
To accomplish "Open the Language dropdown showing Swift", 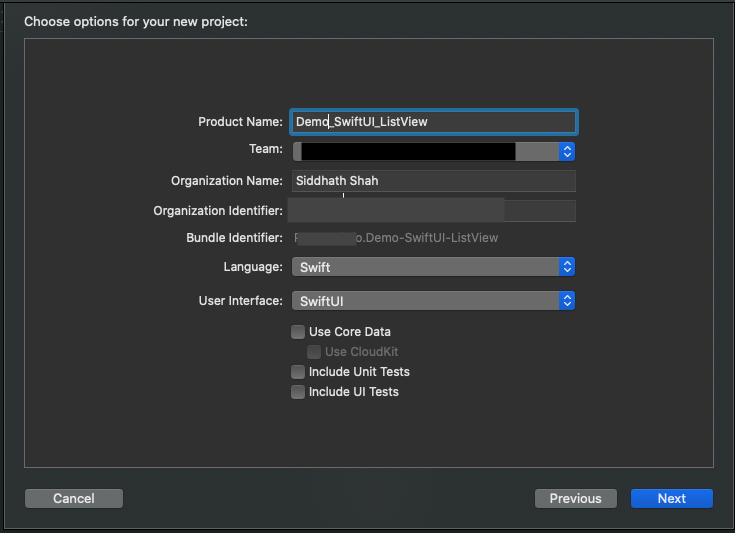I will click(433, 267).
